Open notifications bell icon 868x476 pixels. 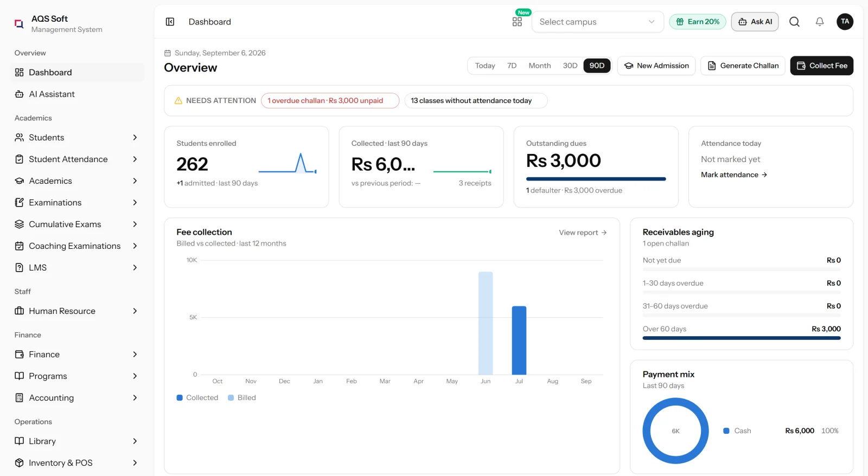coord(820,22)
